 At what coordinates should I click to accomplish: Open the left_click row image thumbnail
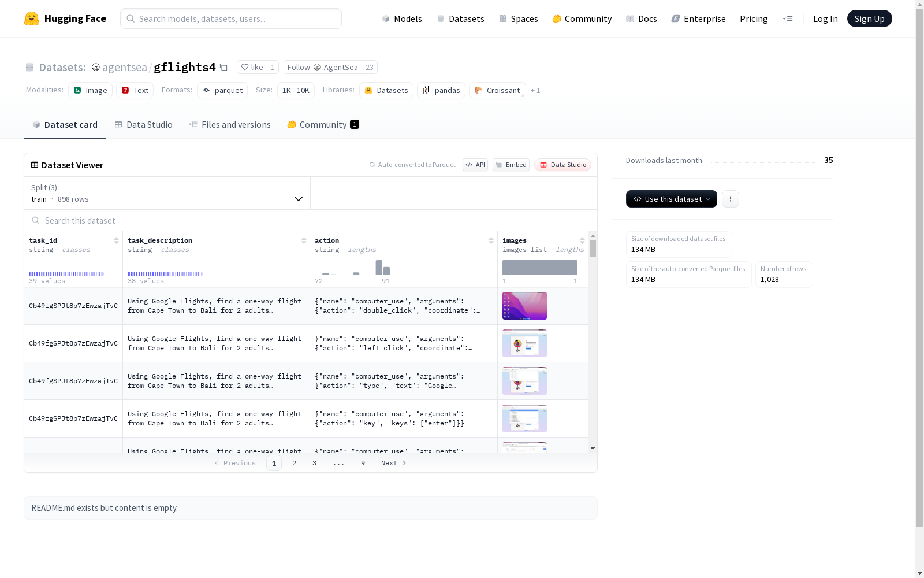(524, 343)
